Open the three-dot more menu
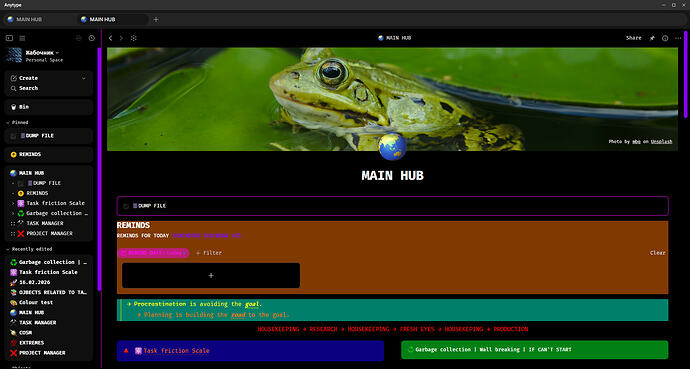This screenshot has width=690, height=369. 678,38
